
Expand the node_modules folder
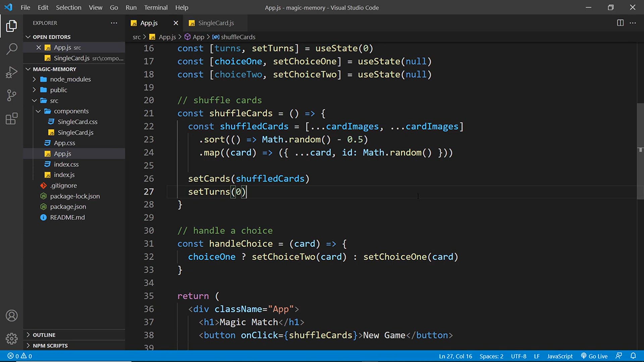(x=74, y=79)
